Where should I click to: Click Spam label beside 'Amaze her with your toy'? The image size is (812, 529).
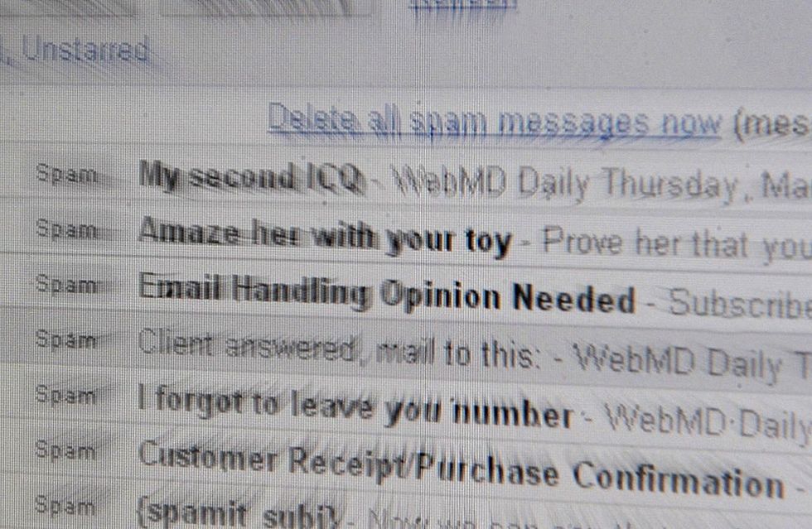[66, 228]
